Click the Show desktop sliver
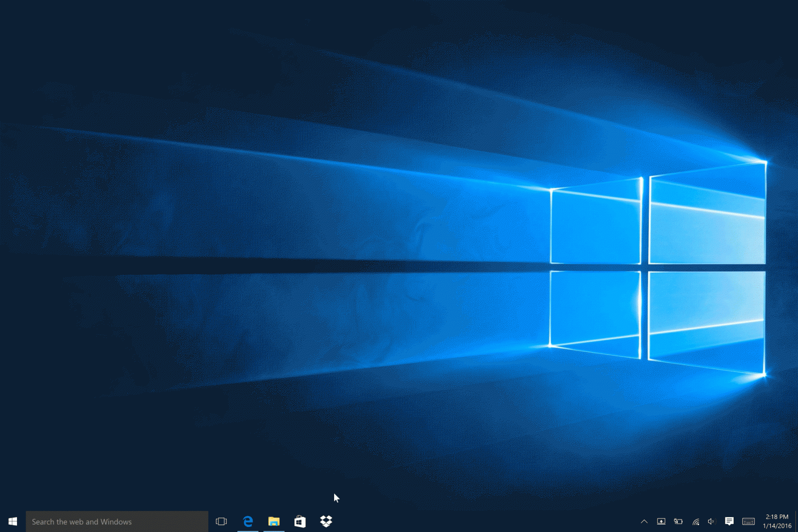Image resolution: width=798 pixels, height=532 pixels. pyautogui.click(x=796, y=522)
